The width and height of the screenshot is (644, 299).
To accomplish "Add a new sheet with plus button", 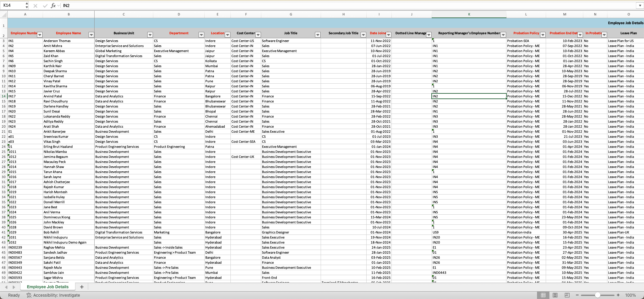I will pyautogui.click(x=82, y=287).
